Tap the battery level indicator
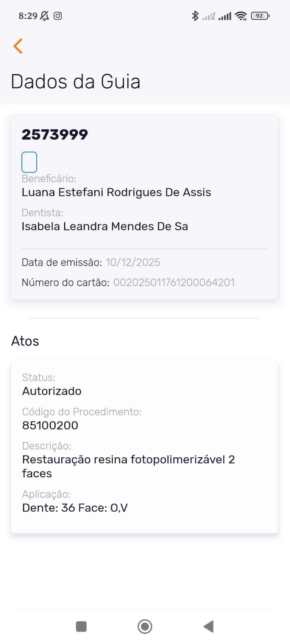The height and width of the screenshot is (644, 290). tap(260, 16)
